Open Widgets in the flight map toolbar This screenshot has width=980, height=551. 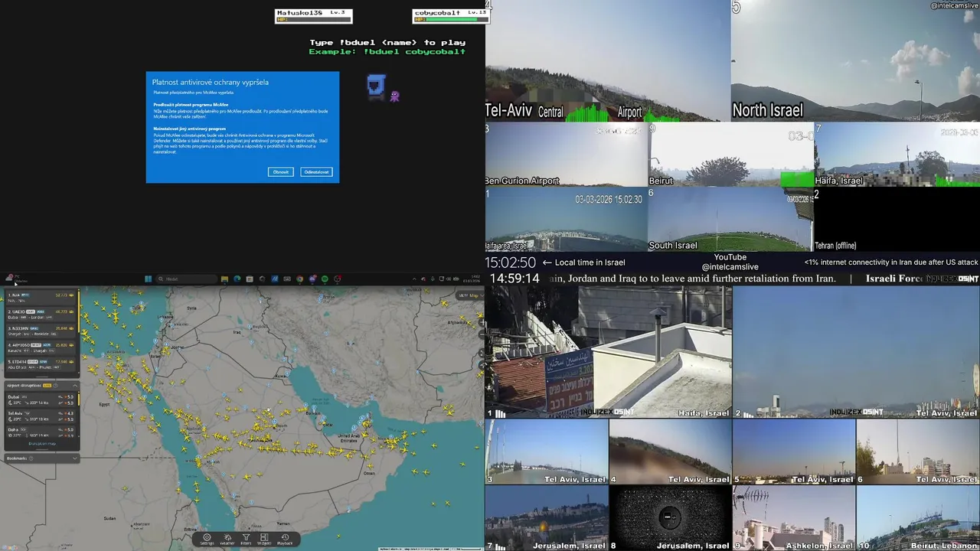[x=264, y=540]
